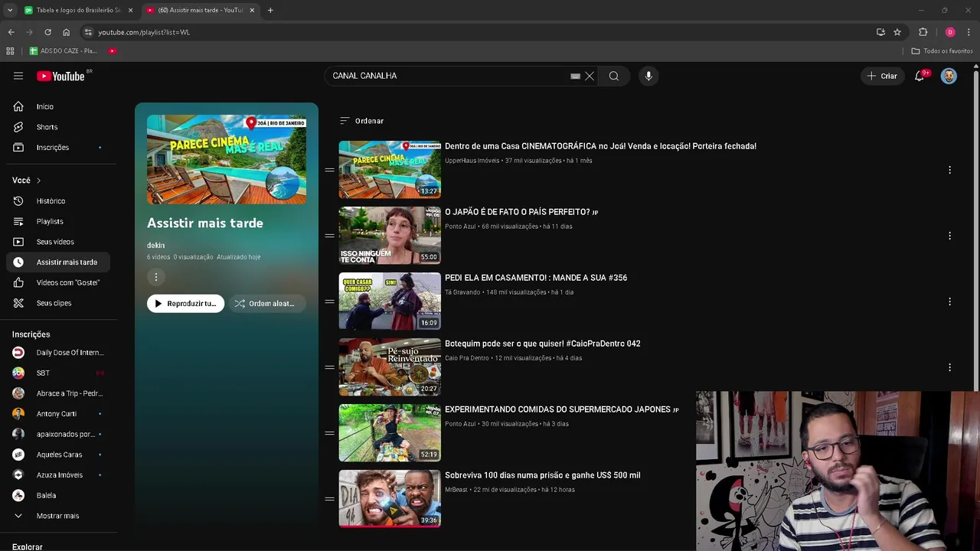The image size is (980, 551).
Task: Click Reproduzir tudo play button
Action: click(185, 304)
